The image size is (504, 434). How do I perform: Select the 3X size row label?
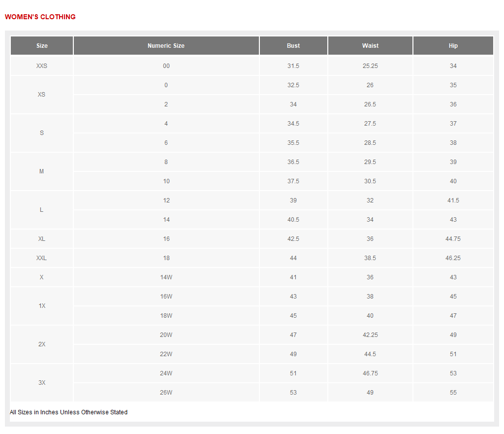(x=42, y=383)
